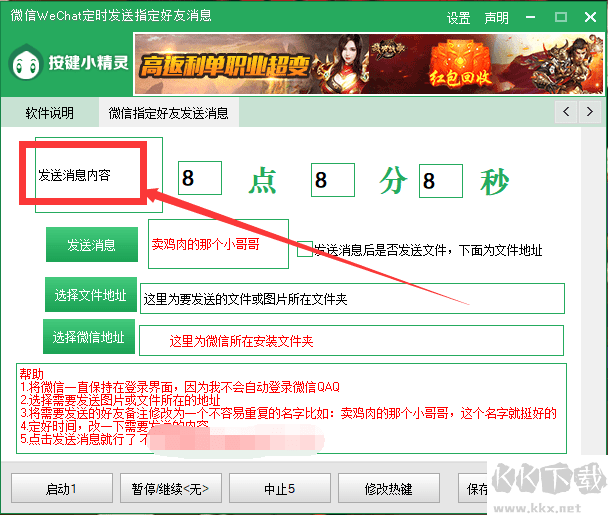This screenshot has width=608, height=515.
Task: Click the 发送消息内容 text box
Action: click(99, 175)
